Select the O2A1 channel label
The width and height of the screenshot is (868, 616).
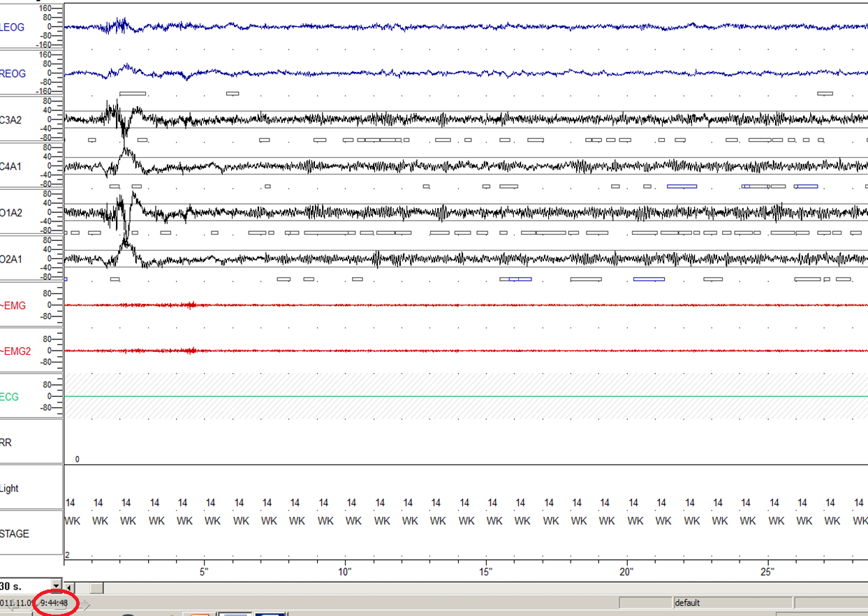[x=11, y=259]
